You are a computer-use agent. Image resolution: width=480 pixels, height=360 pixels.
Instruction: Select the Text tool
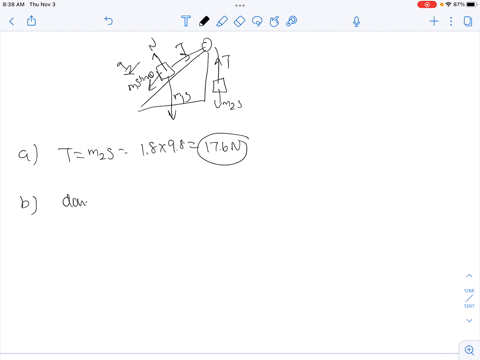[186, 21]
